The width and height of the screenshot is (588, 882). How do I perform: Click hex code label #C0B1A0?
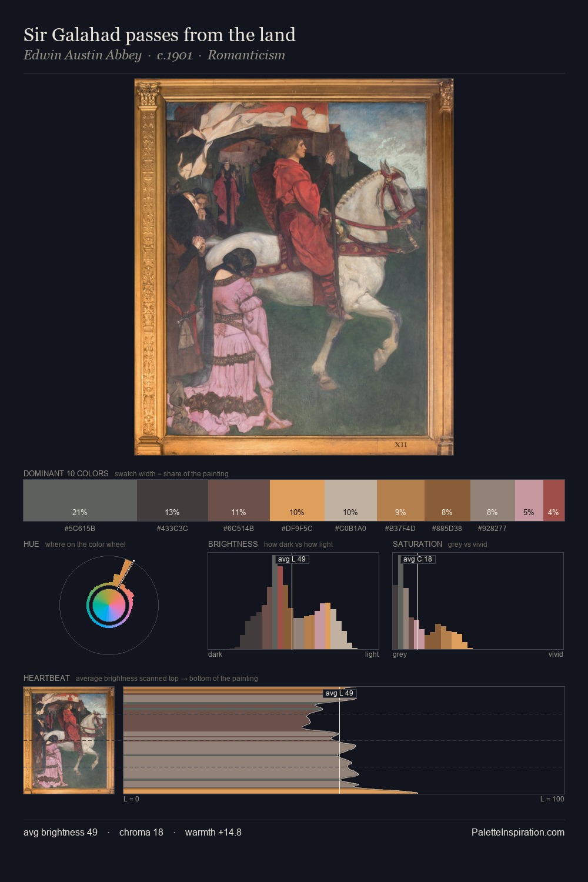click(x=350, y=529)
